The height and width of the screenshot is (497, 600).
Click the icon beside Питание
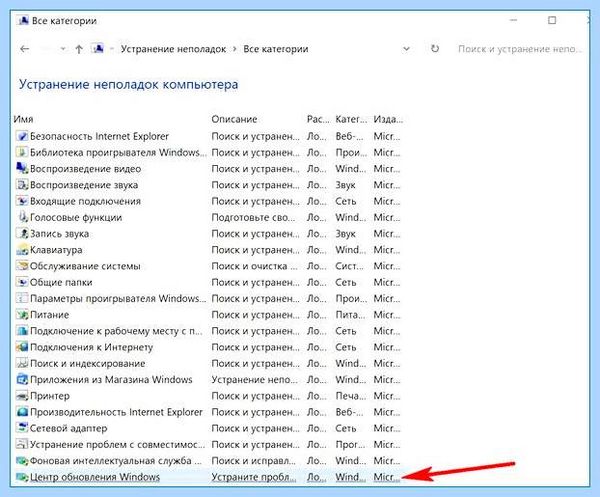(22, 314)
